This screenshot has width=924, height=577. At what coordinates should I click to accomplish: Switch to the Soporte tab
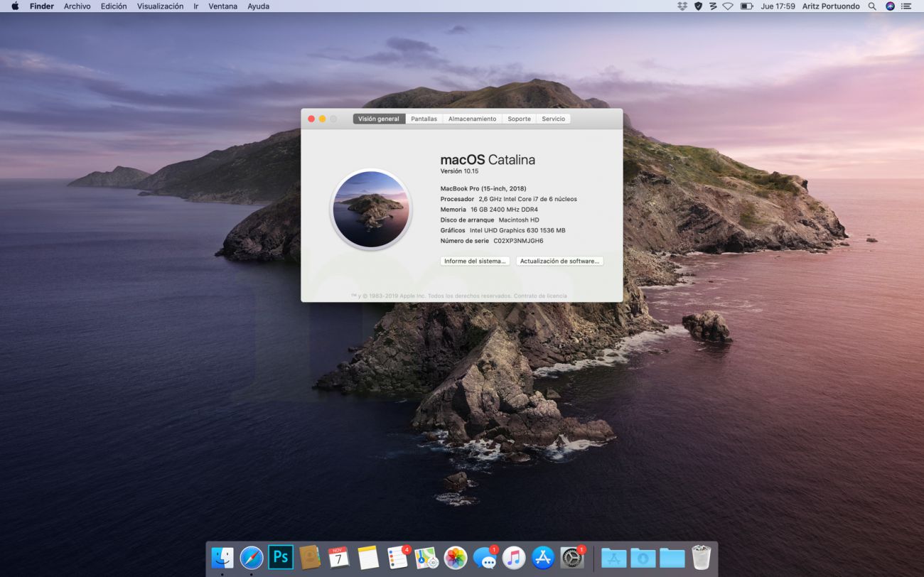point(520,119)
